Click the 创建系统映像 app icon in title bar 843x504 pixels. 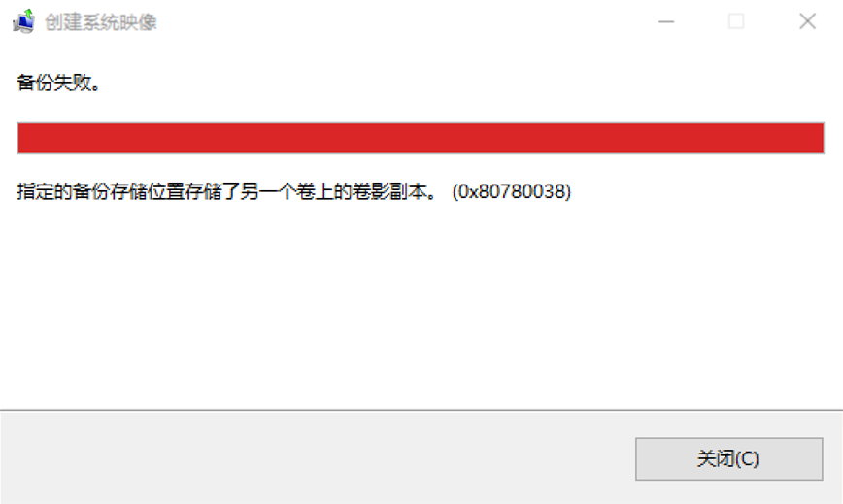[x=23, y=21]
